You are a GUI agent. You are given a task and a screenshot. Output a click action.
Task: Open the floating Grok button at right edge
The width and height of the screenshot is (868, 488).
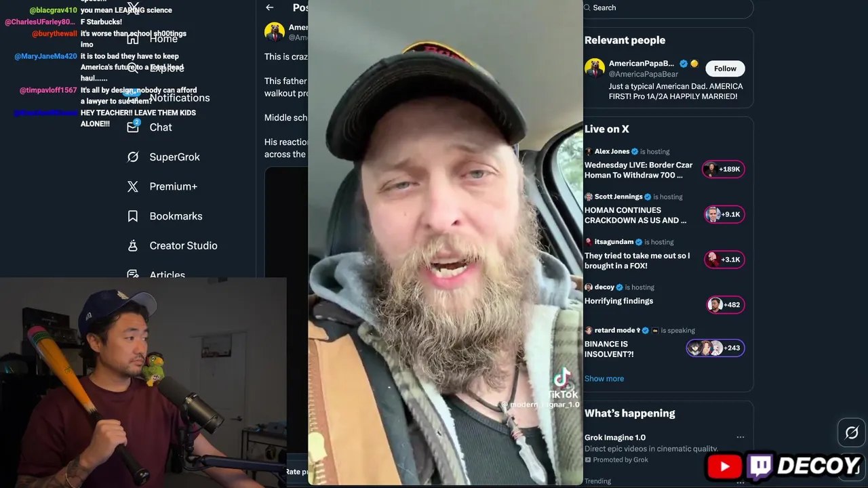(852, 432)
